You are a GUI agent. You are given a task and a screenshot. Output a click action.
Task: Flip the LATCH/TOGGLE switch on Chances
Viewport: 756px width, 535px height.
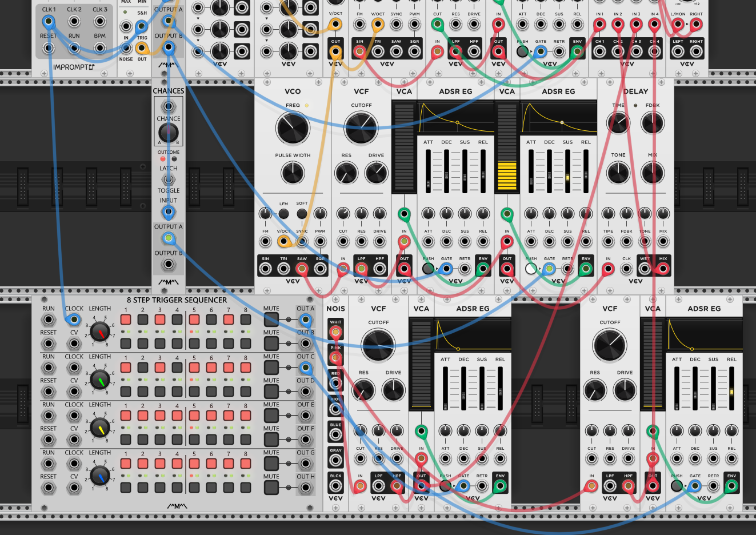tap(168, 179)
